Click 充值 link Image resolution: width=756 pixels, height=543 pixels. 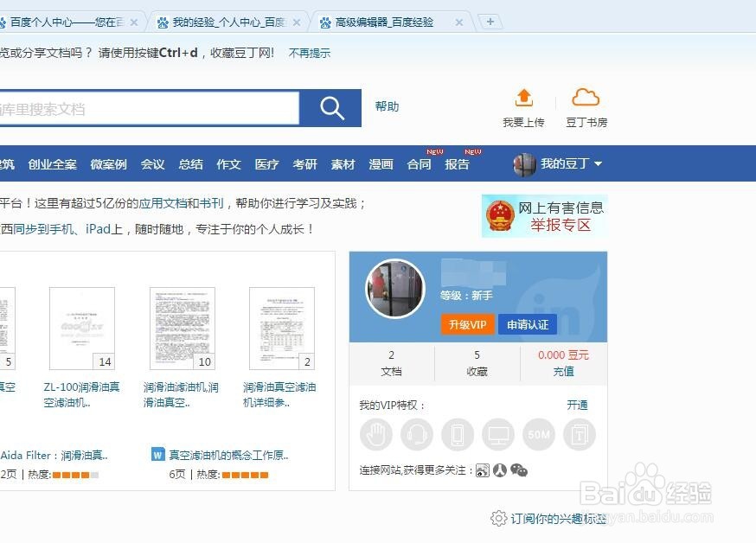pyautogui.click(x=563, y=372)
